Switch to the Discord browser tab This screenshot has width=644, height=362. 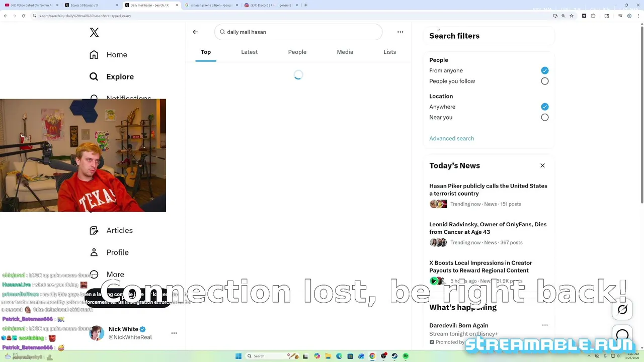(x=270, y=5)
